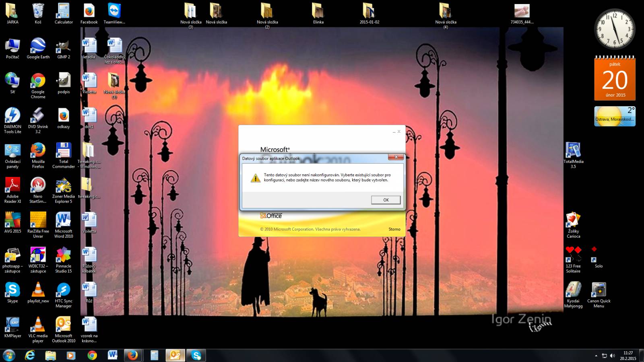644x362 pixels.
Task: Open the odkazy file icon
Action: click(64, 118)
